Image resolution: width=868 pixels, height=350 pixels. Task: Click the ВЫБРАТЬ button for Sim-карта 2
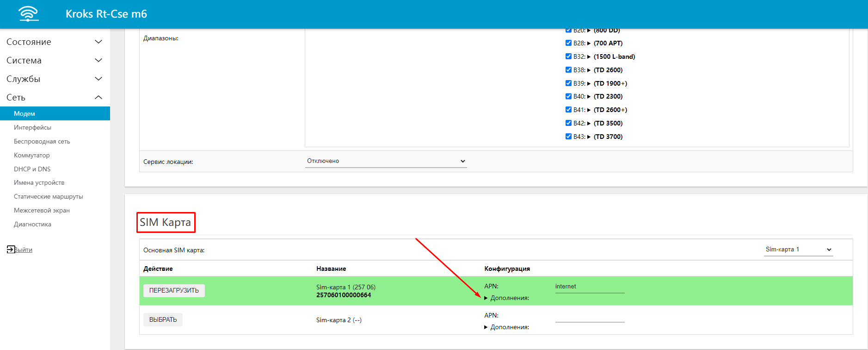pos(163,320)
